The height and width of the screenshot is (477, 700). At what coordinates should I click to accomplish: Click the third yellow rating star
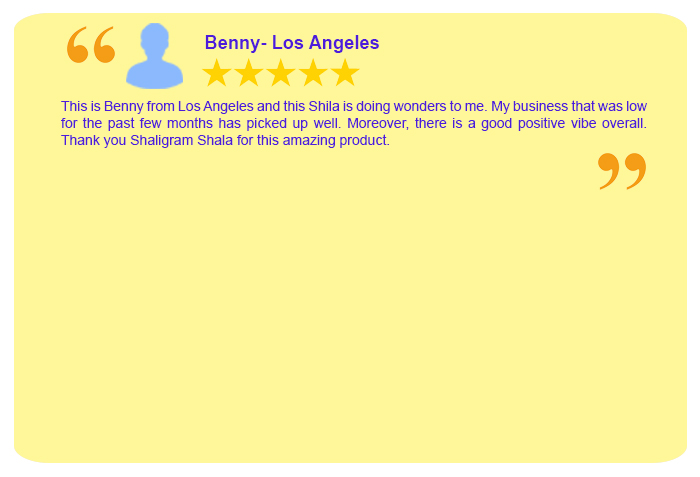point(281,72)
